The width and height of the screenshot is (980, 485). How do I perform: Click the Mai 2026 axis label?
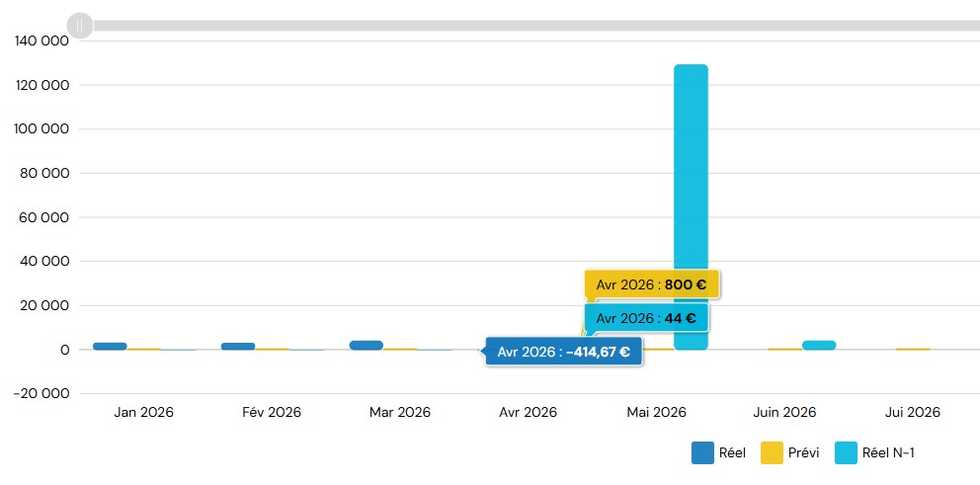[x=656, y=413]
